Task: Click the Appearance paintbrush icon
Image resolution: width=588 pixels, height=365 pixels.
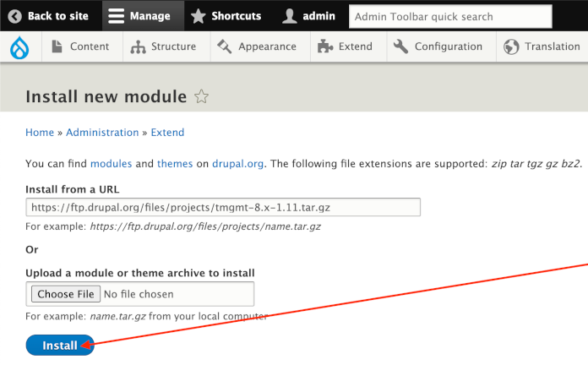Action: 224,46
